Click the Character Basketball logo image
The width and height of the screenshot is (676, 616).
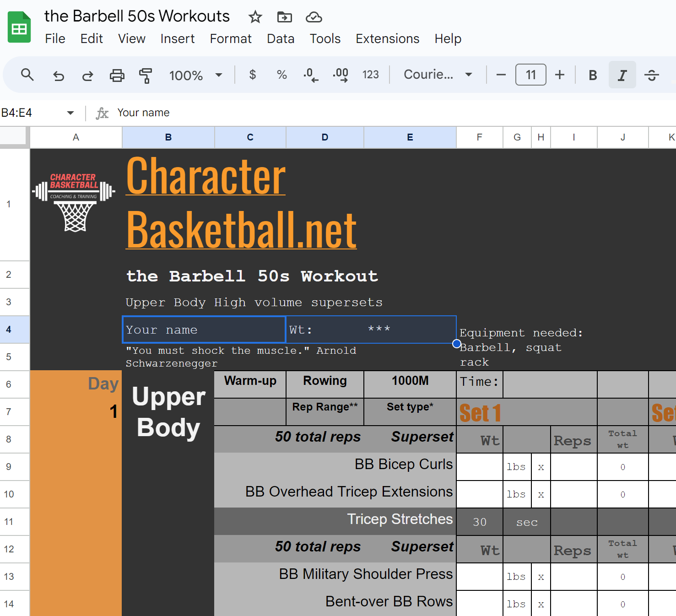pyautogui.click(x=74, y=202)
